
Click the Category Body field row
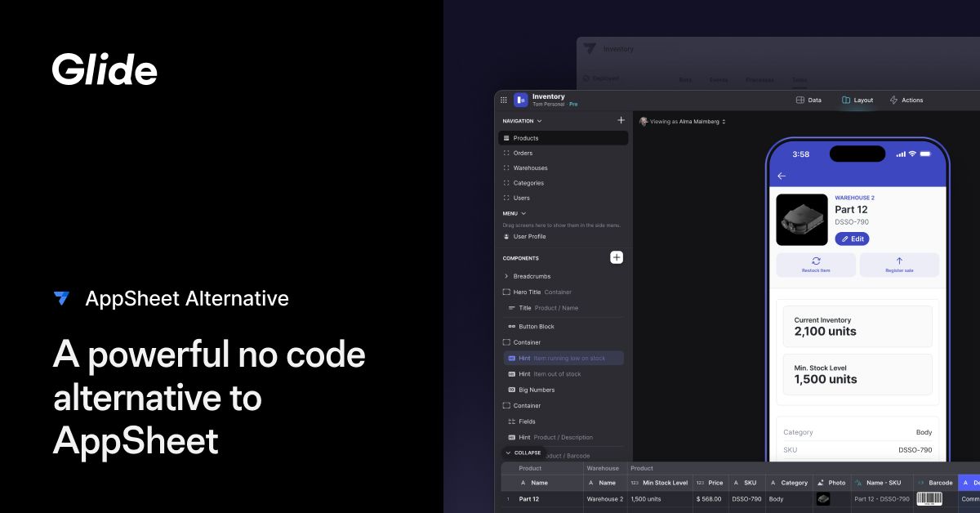(857, 432)
